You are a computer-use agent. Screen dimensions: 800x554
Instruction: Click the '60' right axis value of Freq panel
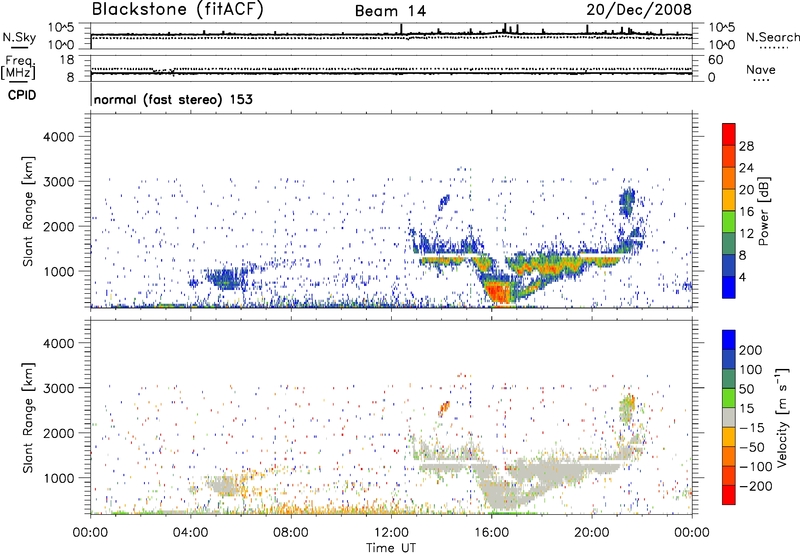[715, 60]
